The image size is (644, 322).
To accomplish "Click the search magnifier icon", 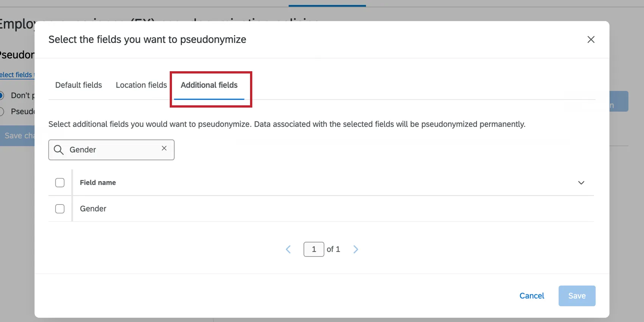I will [59, 150].
